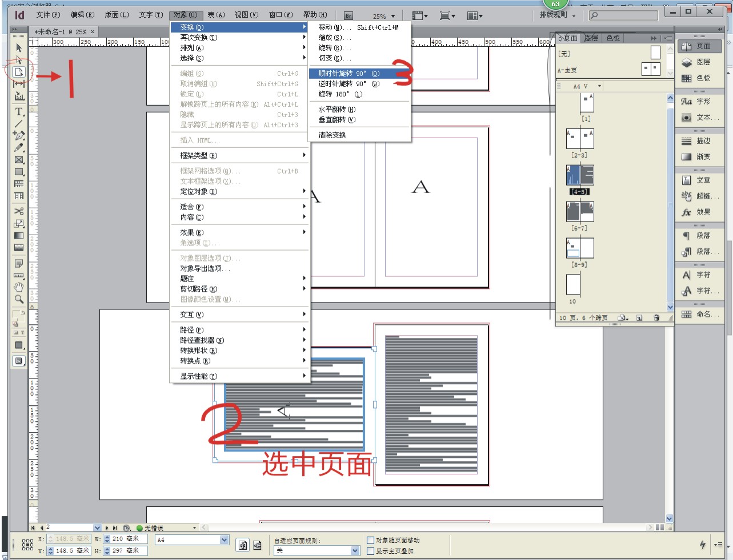Select the white arrow Direct Selection tool
The image size is (733, 560).
tap(19, 59)
